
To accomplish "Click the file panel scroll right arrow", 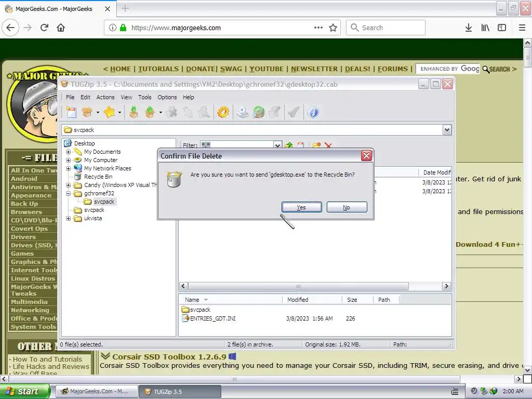I will (x=446, y=286).
